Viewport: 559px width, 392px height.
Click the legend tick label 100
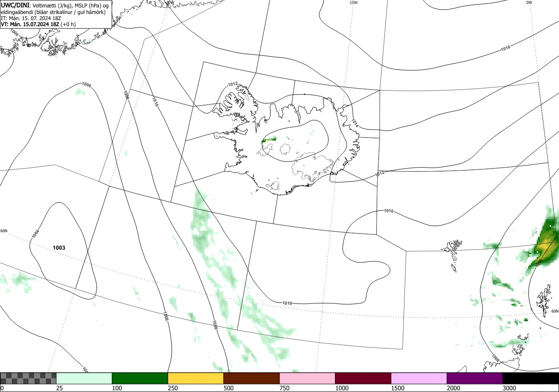tap(117, 388)
